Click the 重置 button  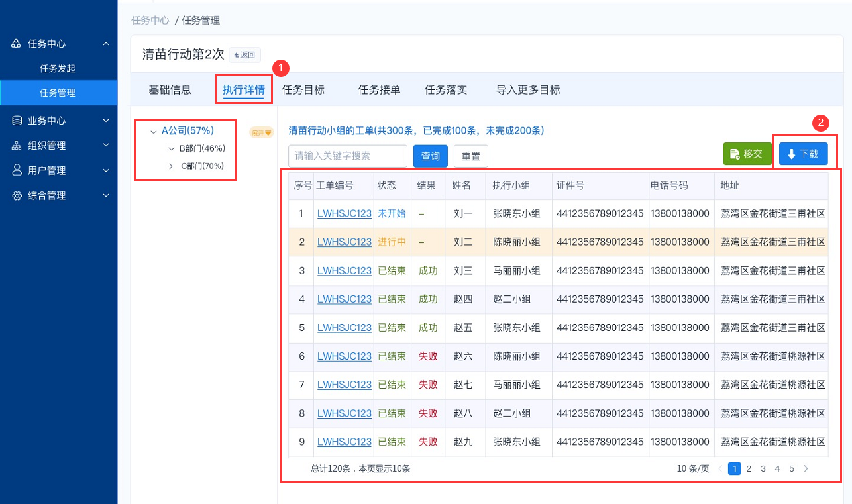471,156
